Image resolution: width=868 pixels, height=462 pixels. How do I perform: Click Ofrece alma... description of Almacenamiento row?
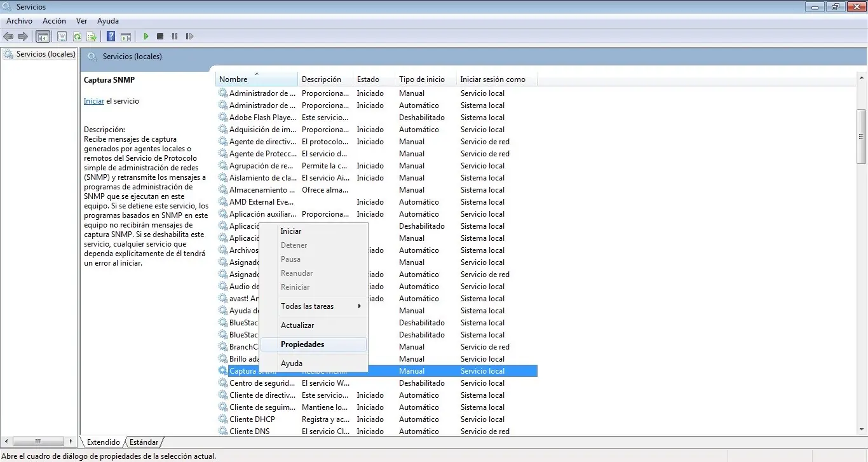point(325,190)
